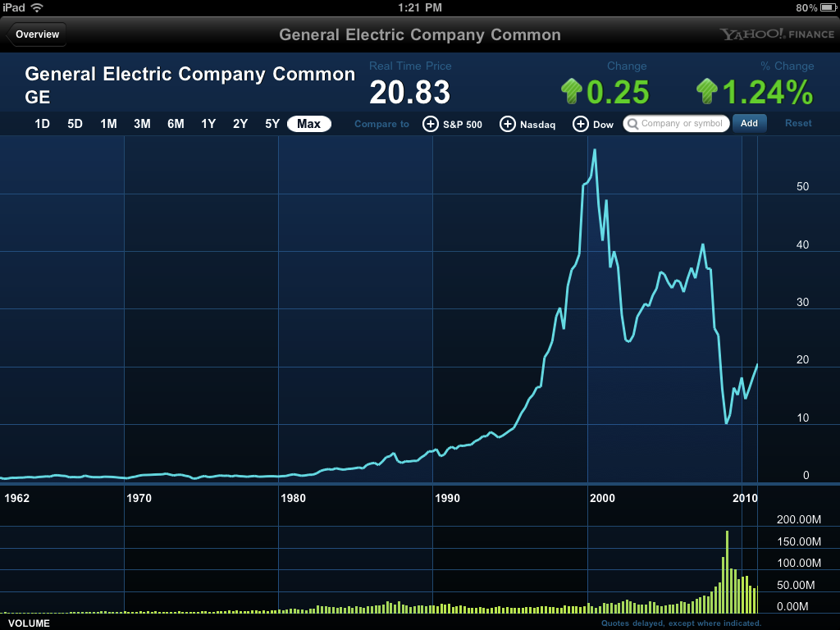The height and width of the screenshot is (630, 840).
Task: Tap the Overview back button
Action: 36,34
